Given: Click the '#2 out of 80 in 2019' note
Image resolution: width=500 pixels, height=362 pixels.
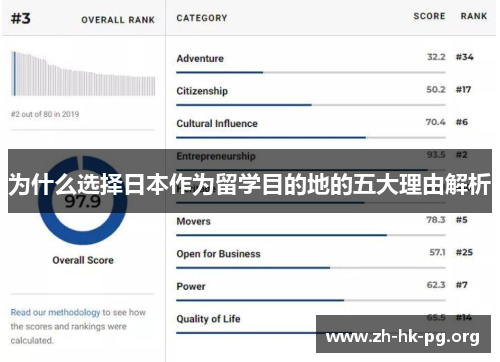Looking at the screenshot, I should point(45,114).
